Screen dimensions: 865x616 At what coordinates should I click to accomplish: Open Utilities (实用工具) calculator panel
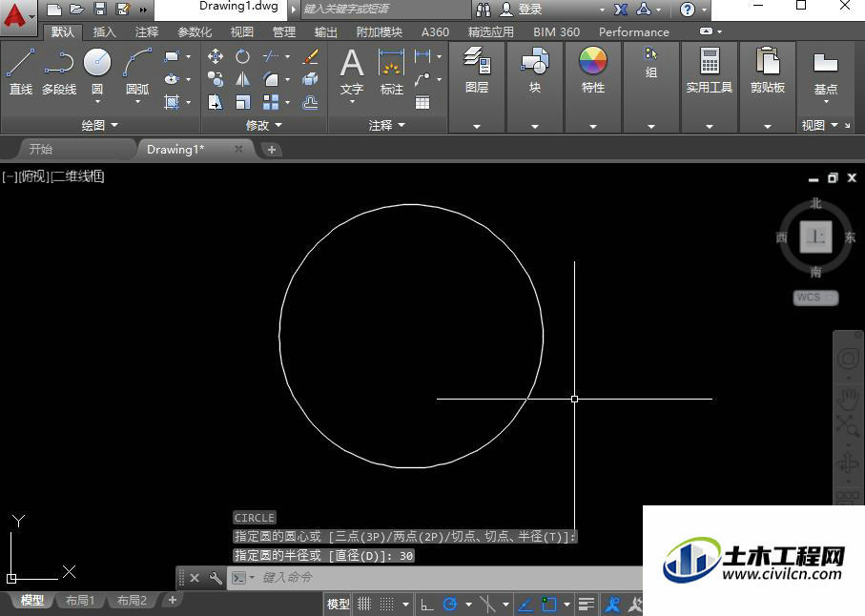click(710, 71)
